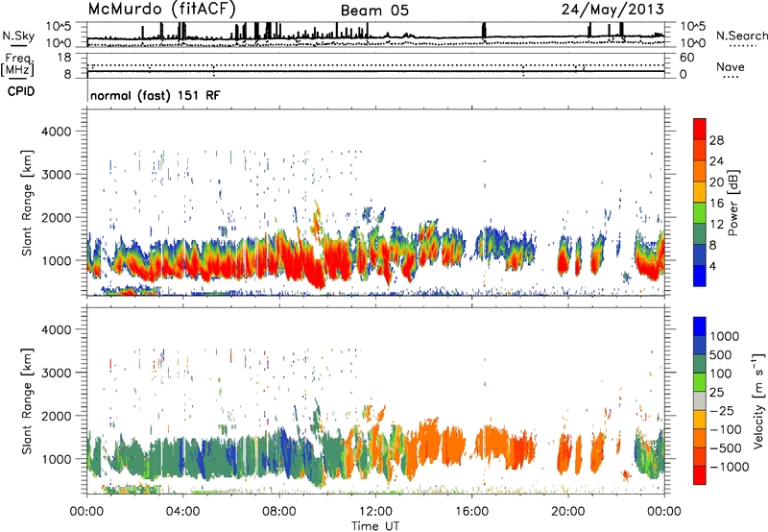Click the power panel "Slant Range [km]" label
This screenshot has width=768, height=532.
(x=27, y=203)
